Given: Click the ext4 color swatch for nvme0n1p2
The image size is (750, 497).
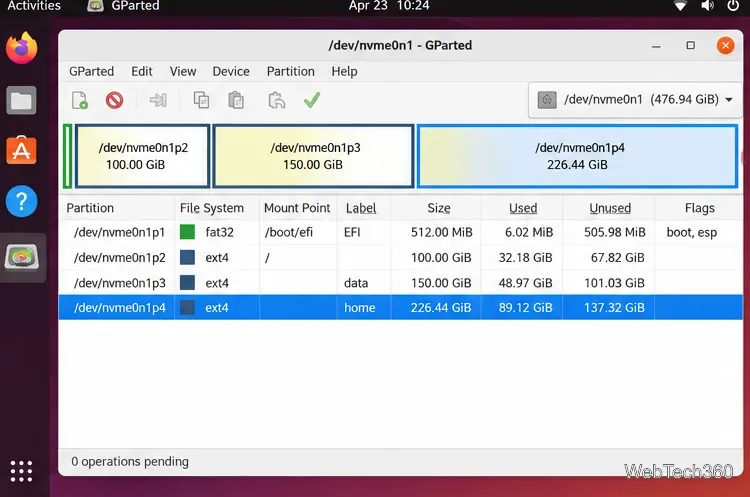Looking at the screenshot, I should (x=188, y=257).
